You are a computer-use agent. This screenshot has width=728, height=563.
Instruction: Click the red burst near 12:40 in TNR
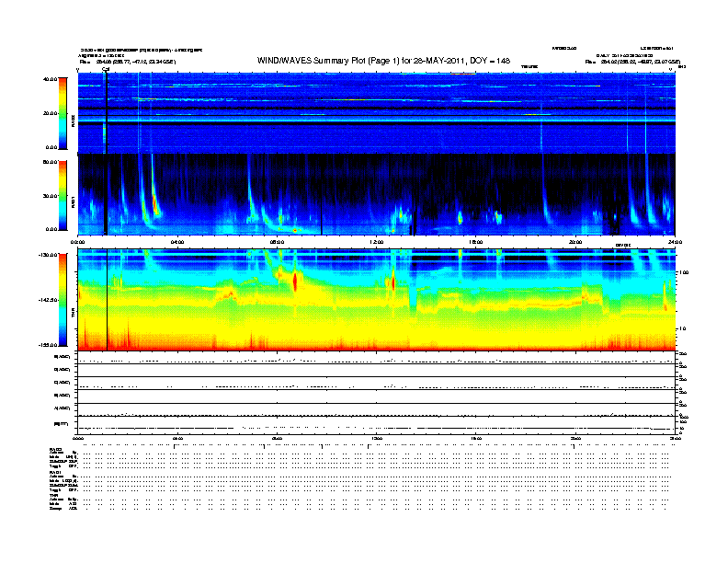click(393, 282)
